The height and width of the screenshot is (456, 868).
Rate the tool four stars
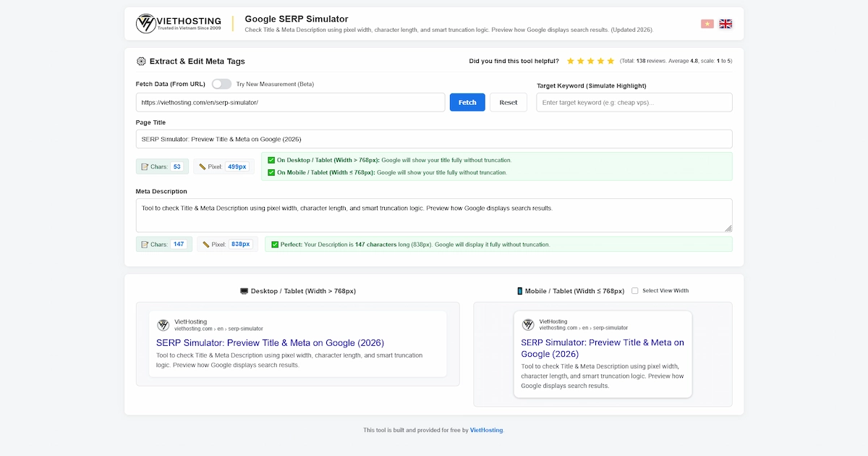tap(600, 62)
